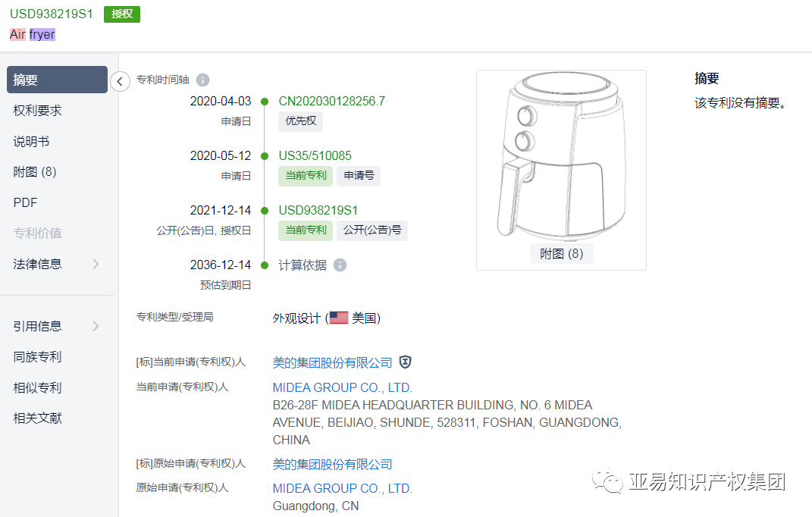812x517 pixels.
Task: Click the highlighted word Air in the title
Action: [17, 35]
